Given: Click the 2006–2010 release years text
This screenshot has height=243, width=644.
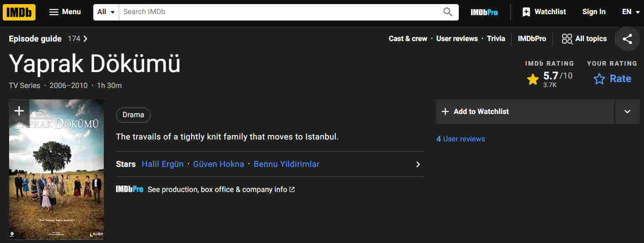Looking at the screenshot, I should 68,85.
